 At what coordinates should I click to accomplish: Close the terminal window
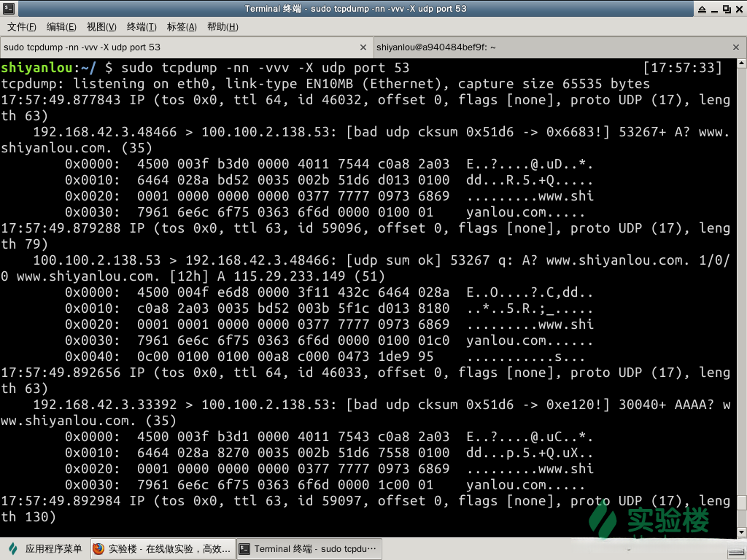(739, 9)
